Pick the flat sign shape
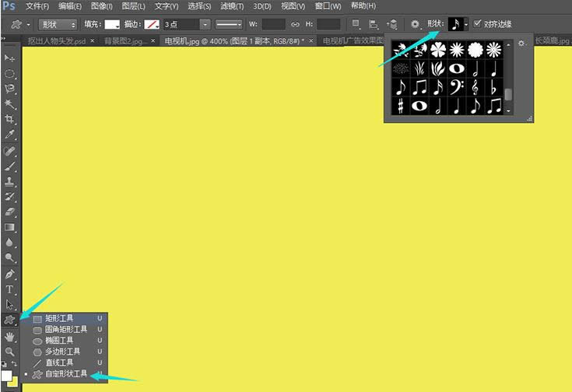This screenshot has height=392, width=572. [x=493, y=88]
